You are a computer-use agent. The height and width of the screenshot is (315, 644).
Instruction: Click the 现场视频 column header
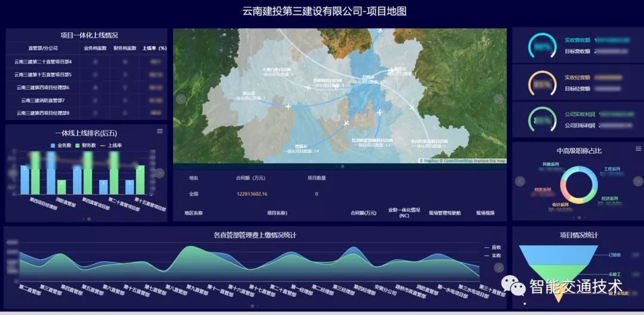(x=485, y=213)
